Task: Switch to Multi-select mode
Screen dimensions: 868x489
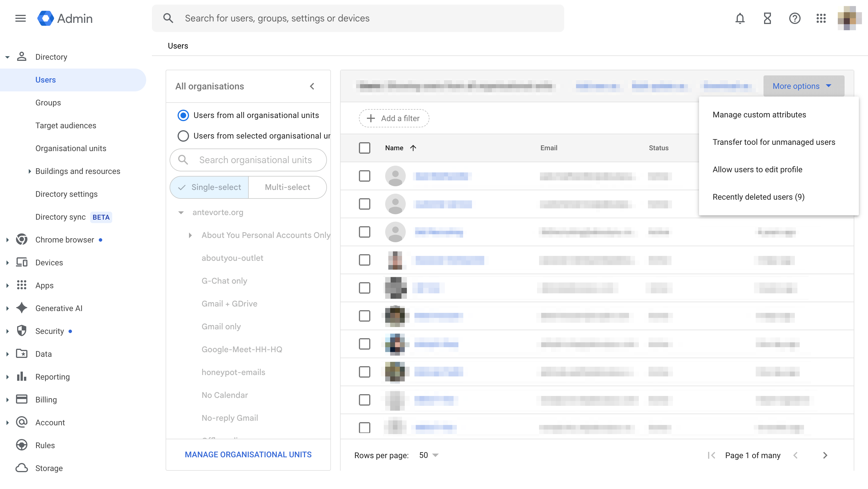Action: [287, 187]
